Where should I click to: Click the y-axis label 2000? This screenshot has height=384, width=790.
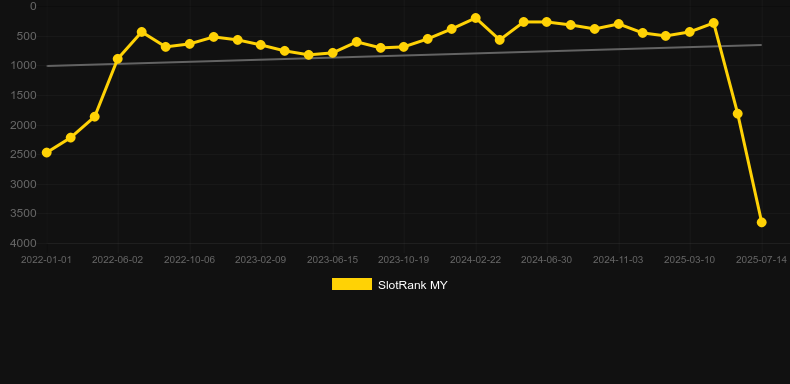(24, 125)
